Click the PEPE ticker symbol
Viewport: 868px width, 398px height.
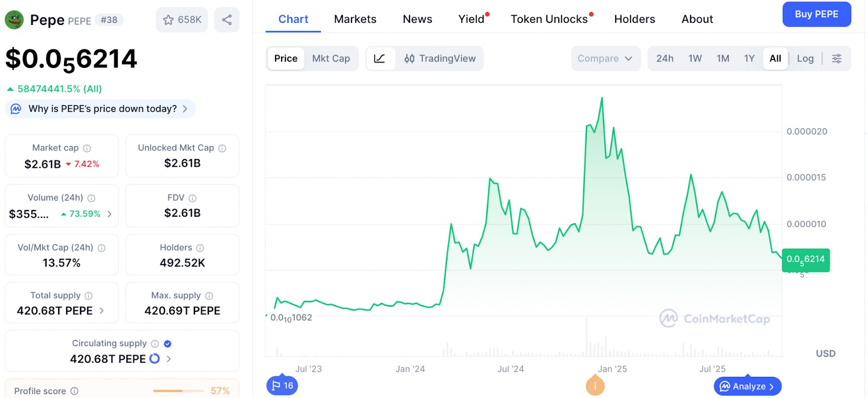[79, 21]
